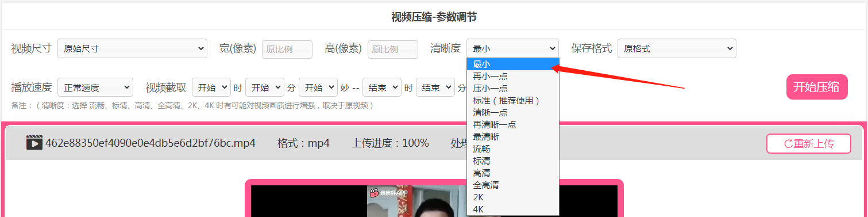Screen dimensions: 868x217
Task: Pick 标清 from the clarity list
Action: tap(513, 161)
